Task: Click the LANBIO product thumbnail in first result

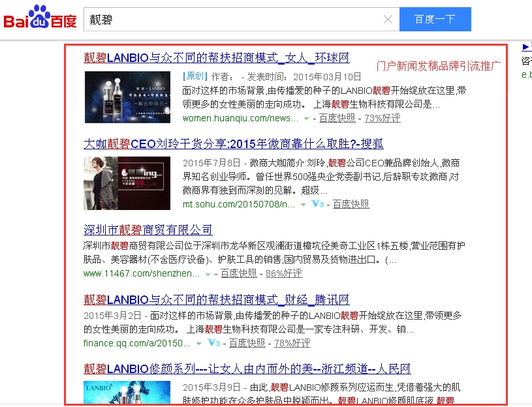Action: click(x=127, y=97)
